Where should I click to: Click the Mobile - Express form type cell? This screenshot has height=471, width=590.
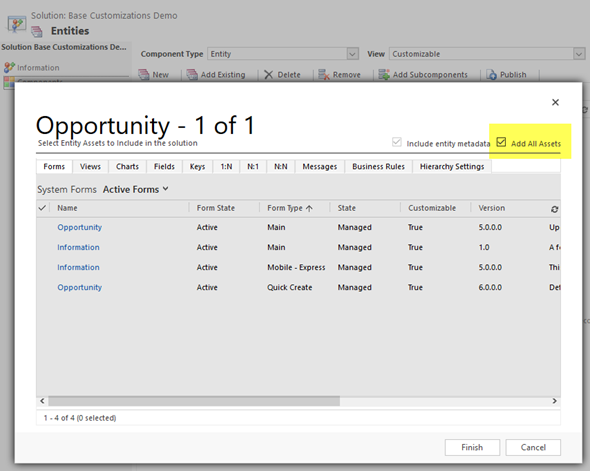[296, 267]
